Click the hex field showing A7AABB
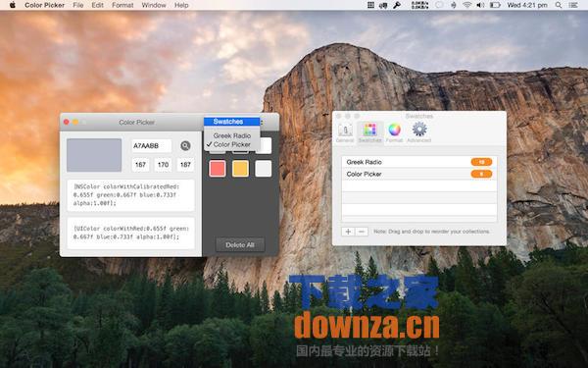This screenshot has height=368, width=588. pos(152,145)
